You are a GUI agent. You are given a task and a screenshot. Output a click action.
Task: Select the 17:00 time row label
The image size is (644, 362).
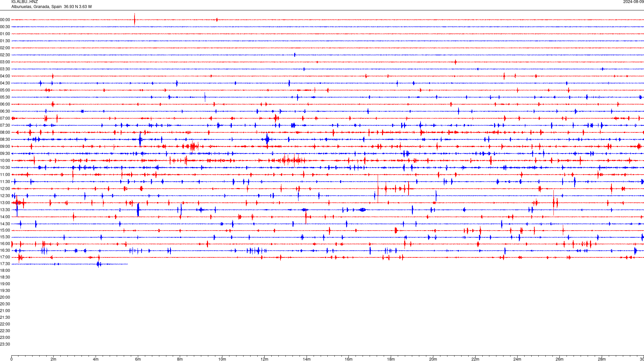click(5, 257)
